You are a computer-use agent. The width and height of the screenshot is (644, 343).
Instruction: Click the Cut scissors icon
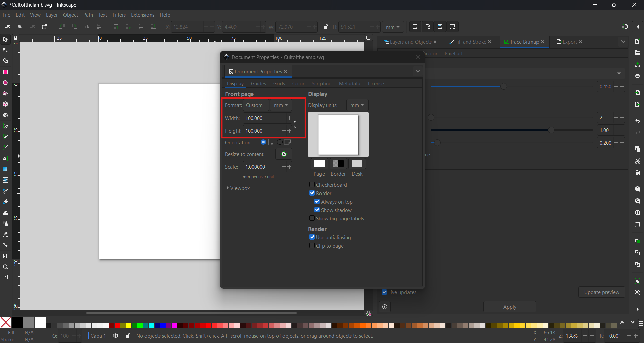coord(637,161)
